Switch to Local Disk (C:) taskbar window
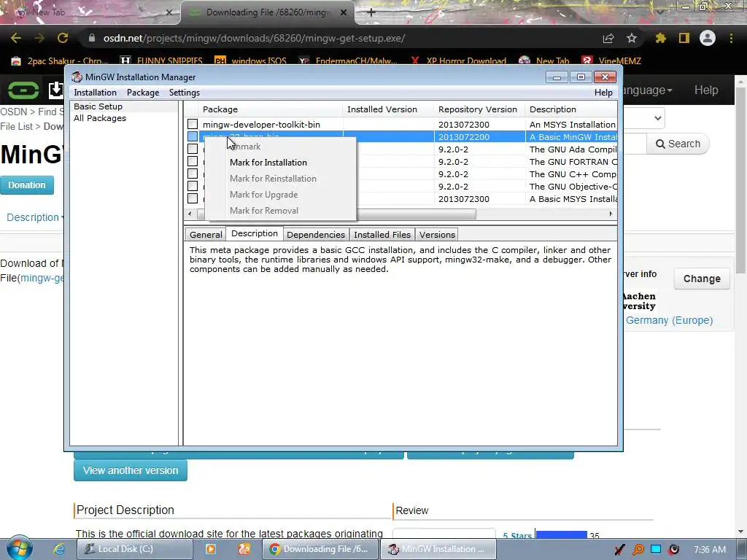Viewport: 747px width, 560px height. coord(134,549)
